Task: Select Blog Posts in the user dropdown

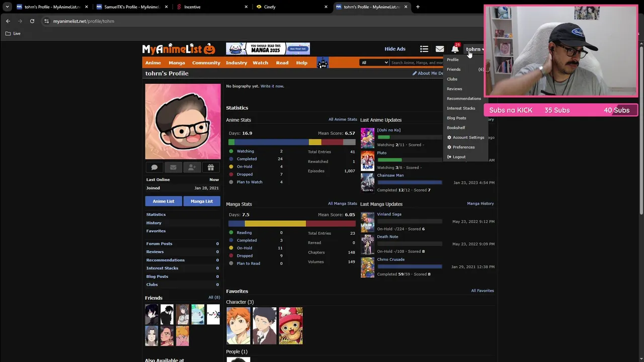Action: tap(456, 118)
